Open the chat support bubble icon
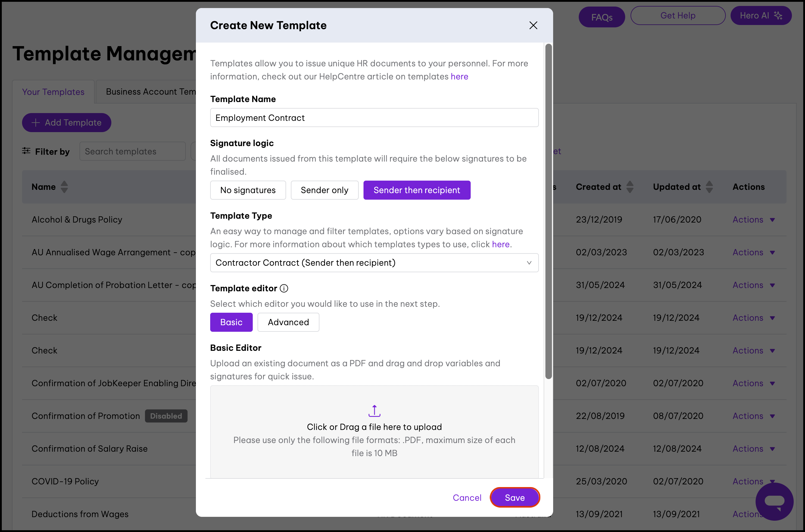Screen dimensions: 805x532 click(774, 501)
